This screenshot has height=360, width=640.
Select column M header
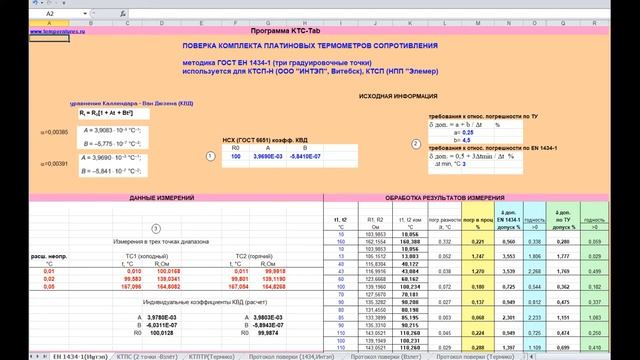[x=478, y=23]
